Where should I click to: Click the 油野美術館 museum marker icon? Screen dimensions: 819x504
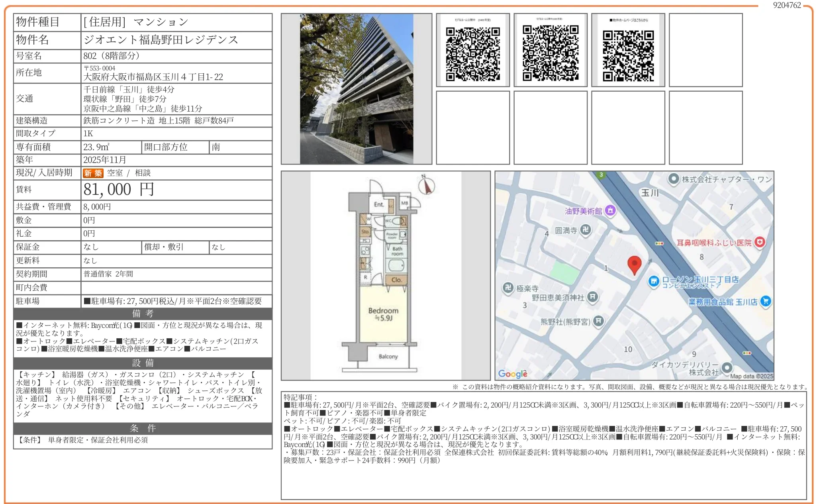pyautogui.click(x=610, y=210)
